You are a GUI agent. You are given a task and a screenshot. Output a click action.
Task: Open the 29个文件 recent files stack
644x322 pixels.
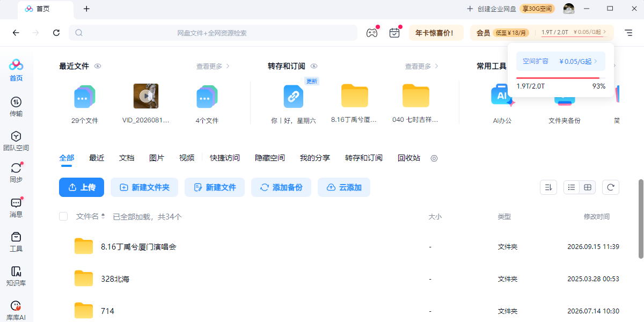pos(85,97)
